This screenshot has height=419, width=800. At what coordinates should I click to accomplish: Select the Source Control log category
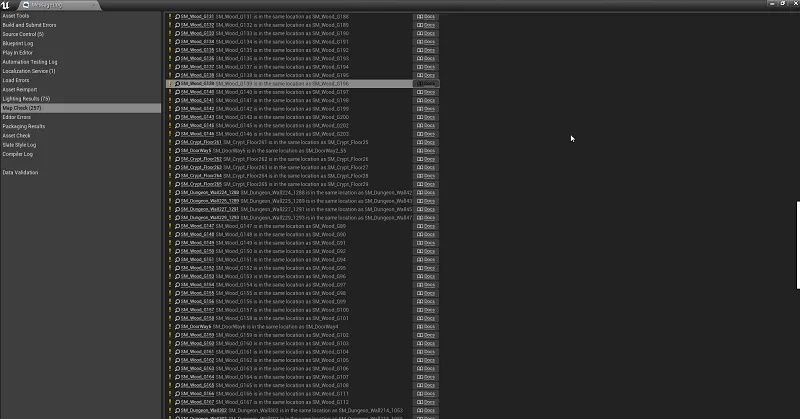(x=23, y=34)
